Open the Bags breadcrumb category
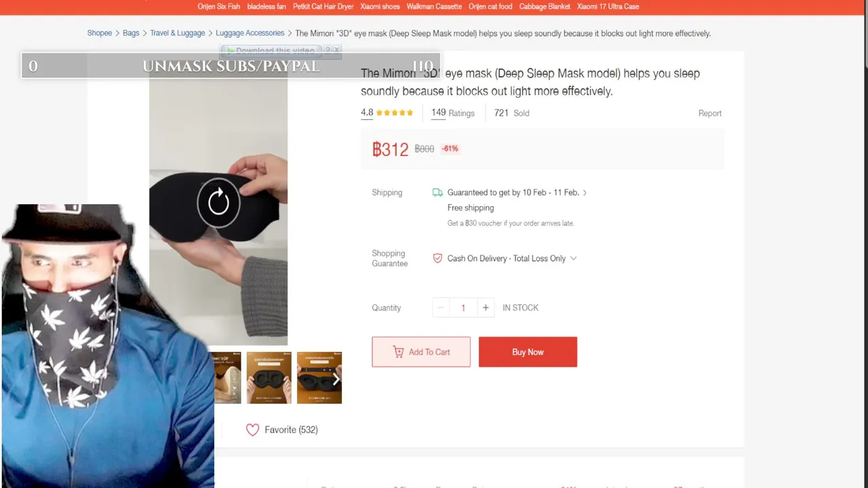This screenshot has height=488, width=868. pyautogui.click(x=131, y=33)
